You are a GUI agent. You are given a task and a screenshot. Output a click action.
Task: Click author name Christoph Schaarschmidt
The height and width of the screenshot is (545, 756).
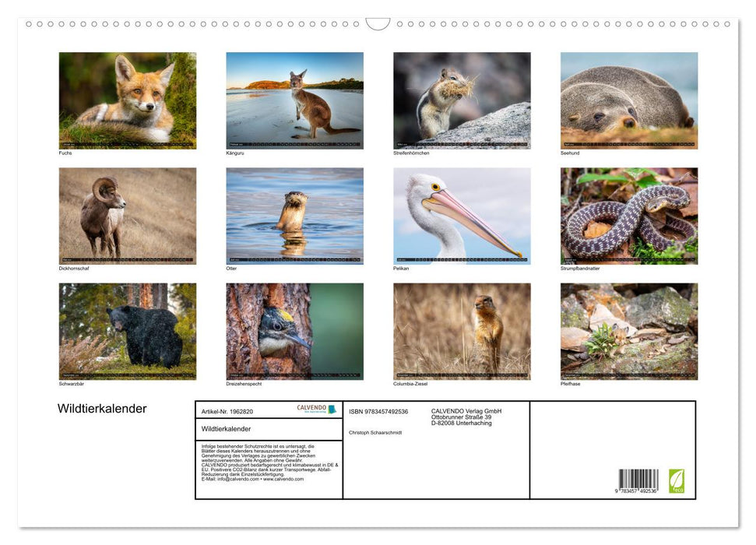click(x=375, y=432)
